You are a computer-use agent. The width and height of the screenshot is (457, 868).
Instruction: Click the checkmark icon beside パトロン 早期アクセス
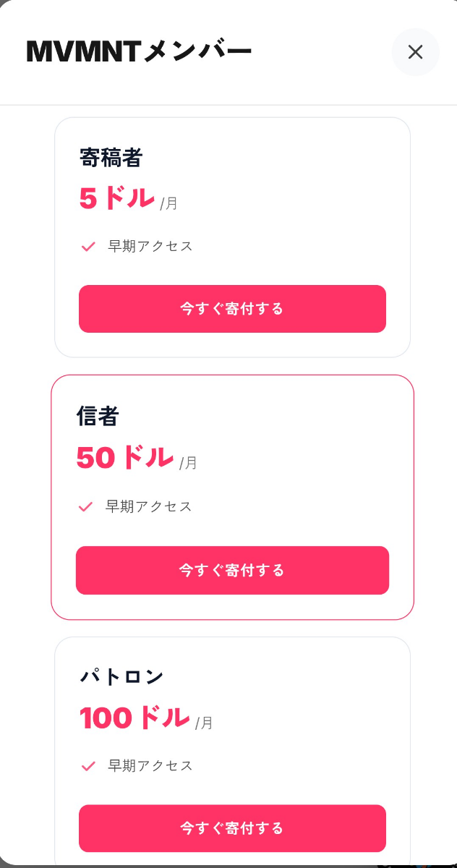click(87, 765)
